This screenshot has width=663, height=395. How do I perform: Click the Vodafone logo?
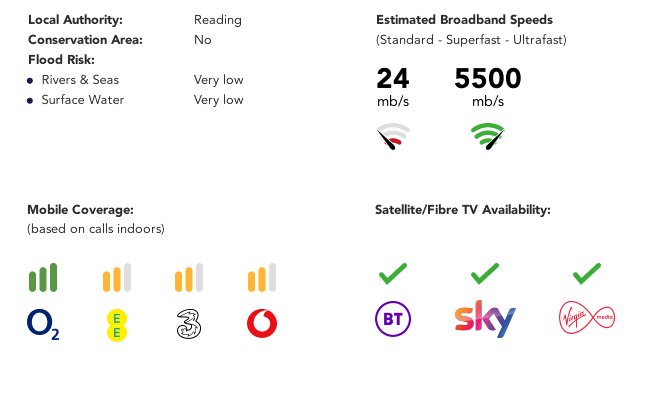point(262,324)
